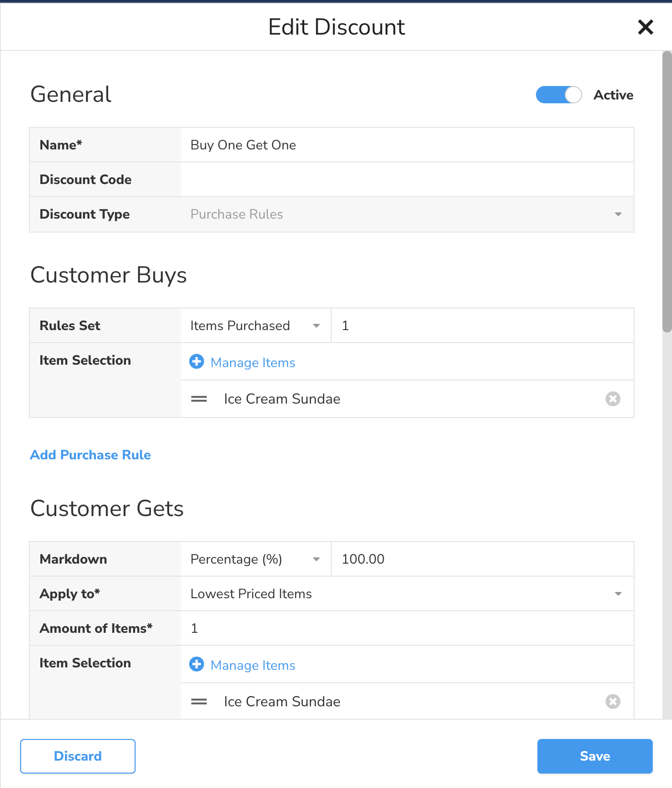672x788 pixels.
Task: Grab the drag handle for Customer Buys Ice Cream Sundae
Action: [199, 399]
